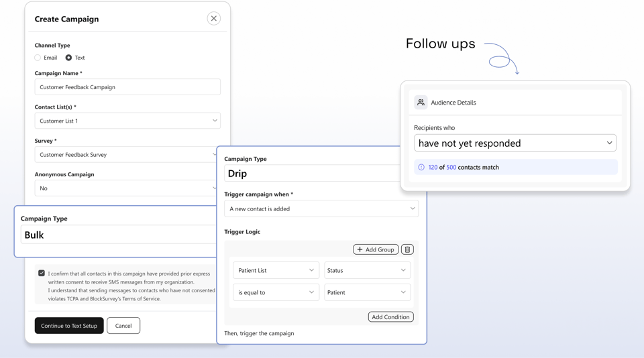Click the Add Group button
The image size is (644, 358).
click(x=376, y=249)
